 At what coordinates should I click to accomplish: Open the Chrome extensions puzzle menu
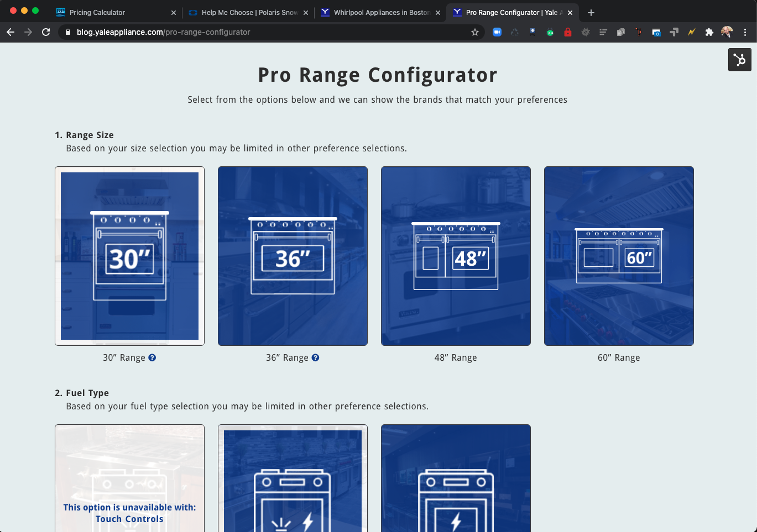point(709,33)
